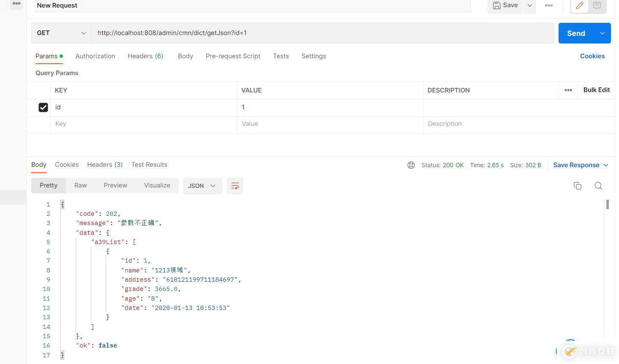Screen dimensions: 619x364
Task: Switch to the Authorization tab
Action: (95, 56)
